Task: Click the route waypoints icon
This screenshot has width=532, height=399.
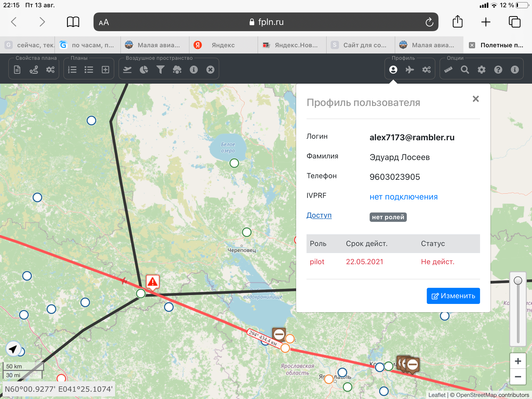Action: (x=34, y=70)
